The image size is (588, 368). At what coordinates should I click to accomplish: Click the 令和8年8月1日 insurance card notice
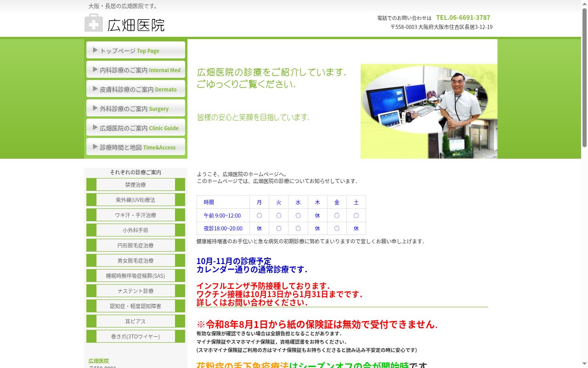tap(317, 324)
